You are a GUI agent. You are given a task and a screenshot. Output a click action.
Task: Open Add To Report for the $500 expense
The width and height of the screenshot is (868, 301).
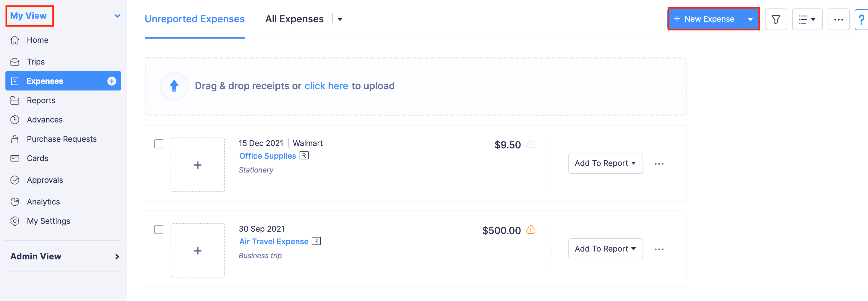pyautogui.click(x=605, y=249)
